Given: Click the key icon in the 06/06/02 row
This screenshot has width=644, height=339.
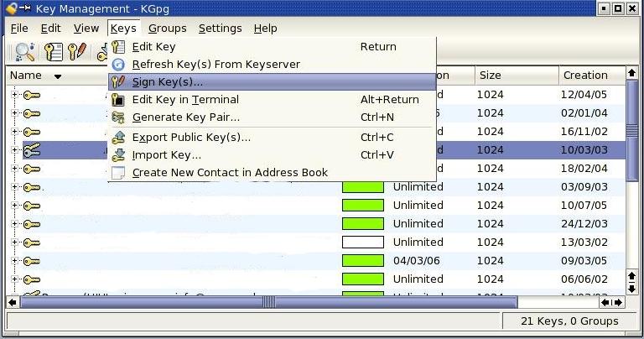Looking at the screenshot, I should click(32, 279).
